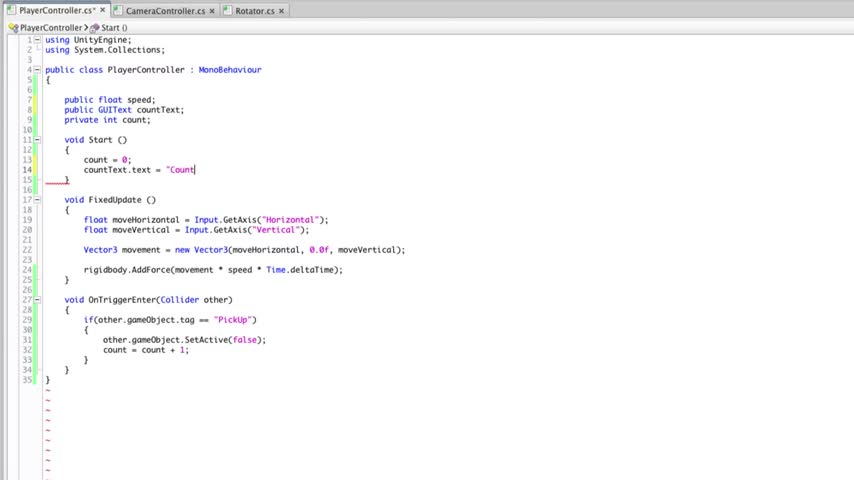This screenshot has height=480, width=854.
Task: Place cursor in 'using System.Collections;' line
Action: tap(105, 50)
